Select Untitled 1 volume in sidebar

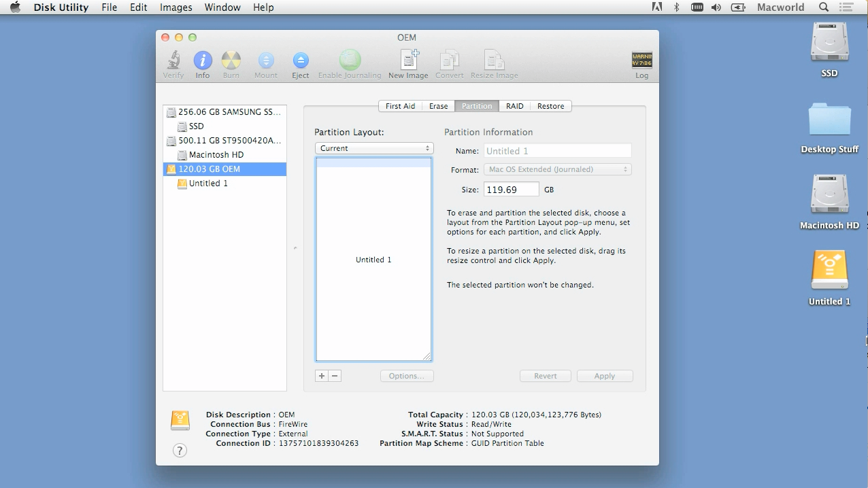(x=225, y=184)
